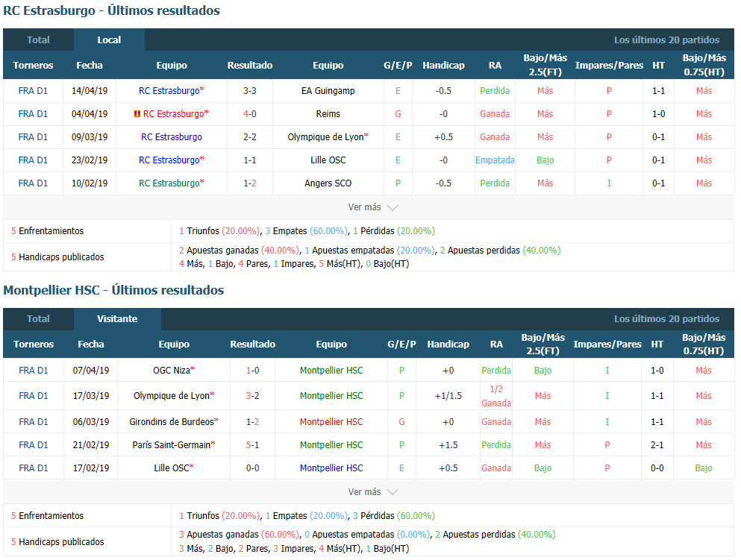Click handicap +1.5 in París Saint-Germain row

448,444
